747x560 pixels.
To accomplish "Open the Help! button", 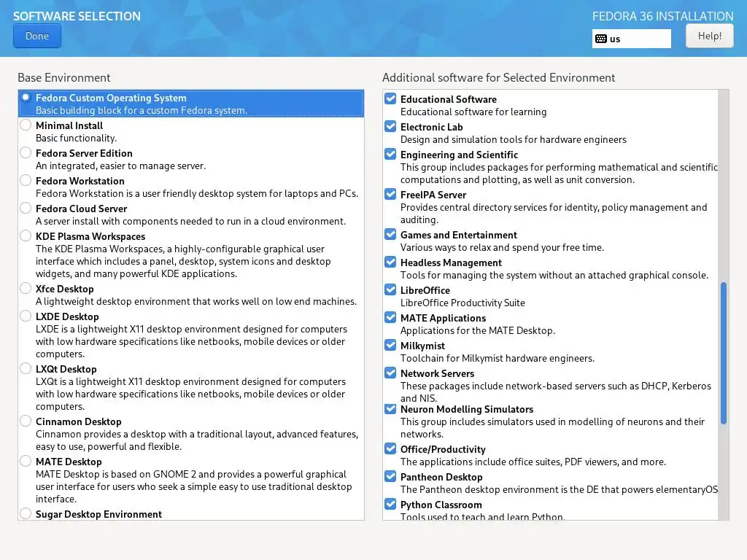I will click(709, 36).
